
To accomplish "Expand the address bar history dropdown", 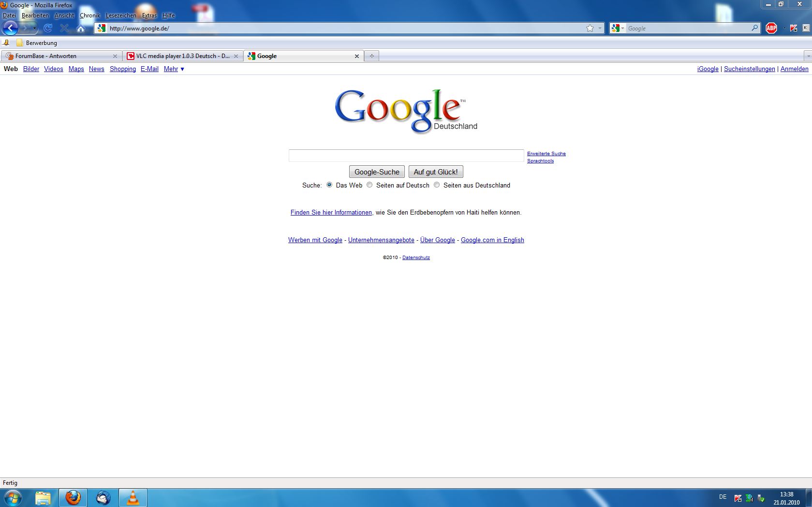I will tap(600, 28).
